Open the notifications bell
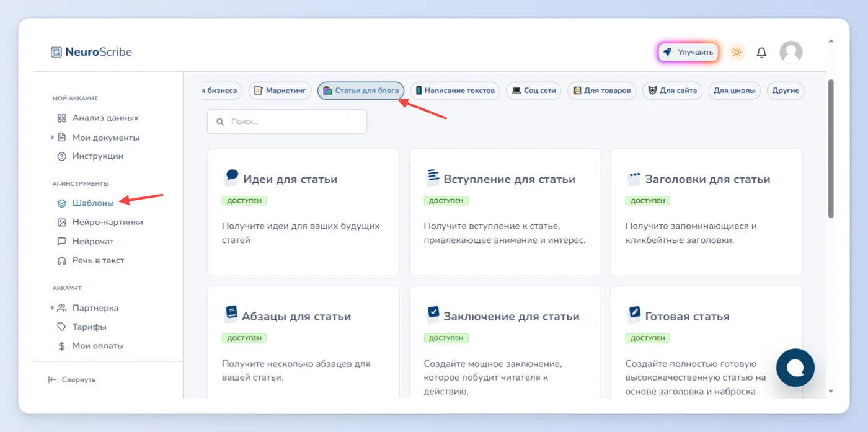Image resolution: width=868 pixels, height=432 pixels. 761,53
